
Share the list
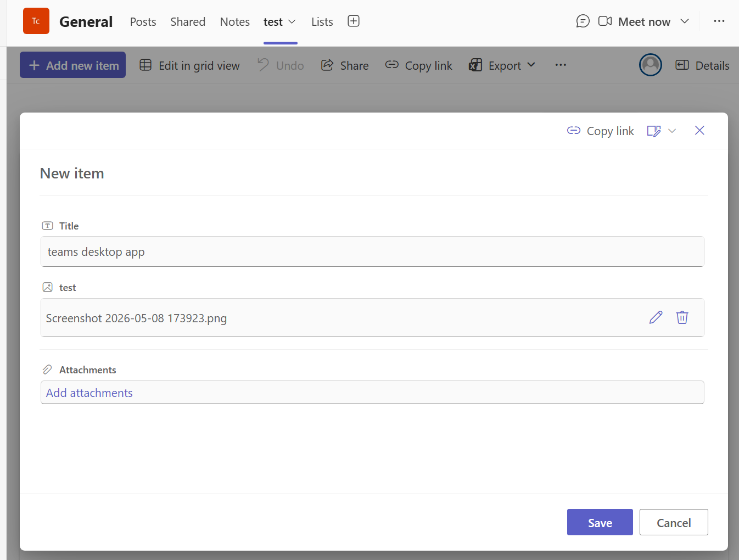click(x=345, y=65)
